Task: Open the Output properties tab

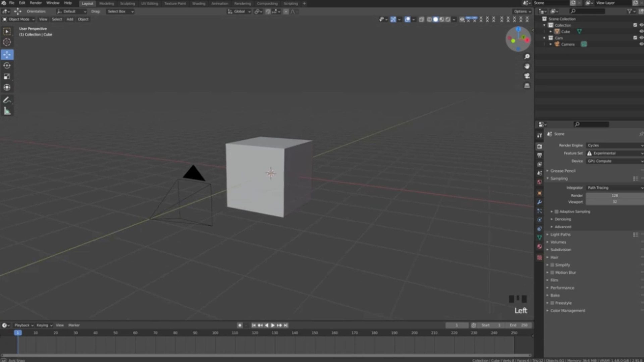Action: [540, 155]
